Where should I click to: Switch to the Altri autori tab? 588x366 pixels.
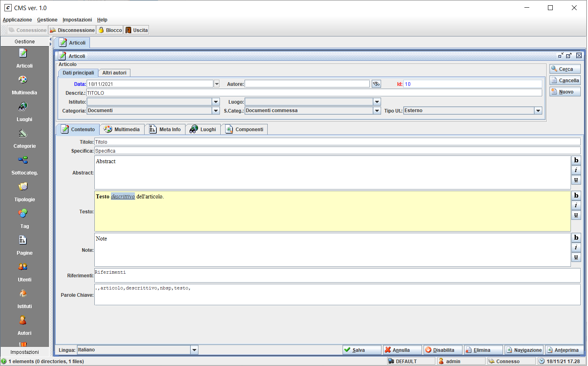point(114,73)
